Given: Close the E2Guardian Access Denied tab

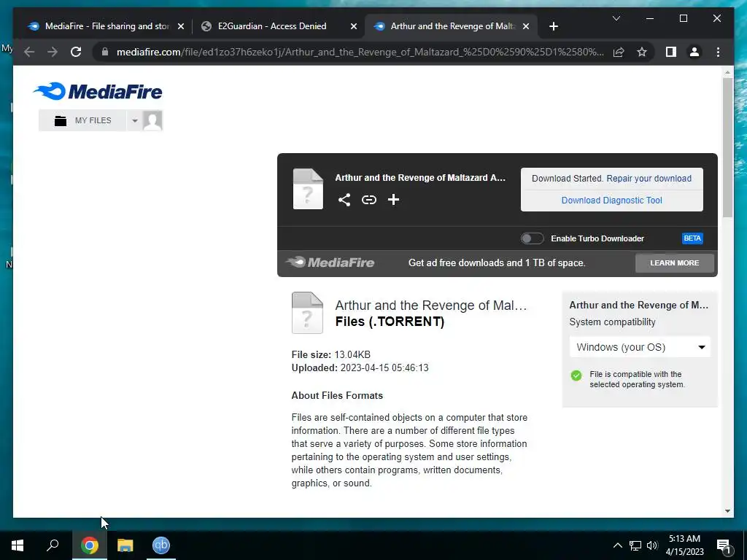Looking at the screenshot, I should [x=354, y=26].
